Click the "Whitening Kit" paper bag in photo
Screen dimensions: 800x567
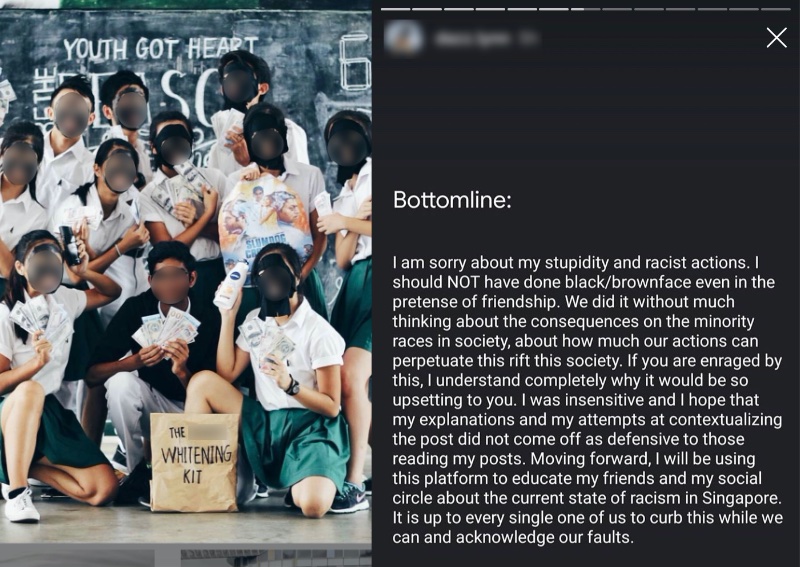(x=194, y=462)
